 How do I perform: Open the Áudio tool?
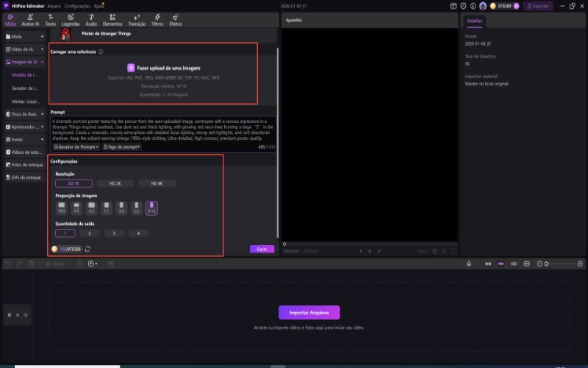pos(91,20)
